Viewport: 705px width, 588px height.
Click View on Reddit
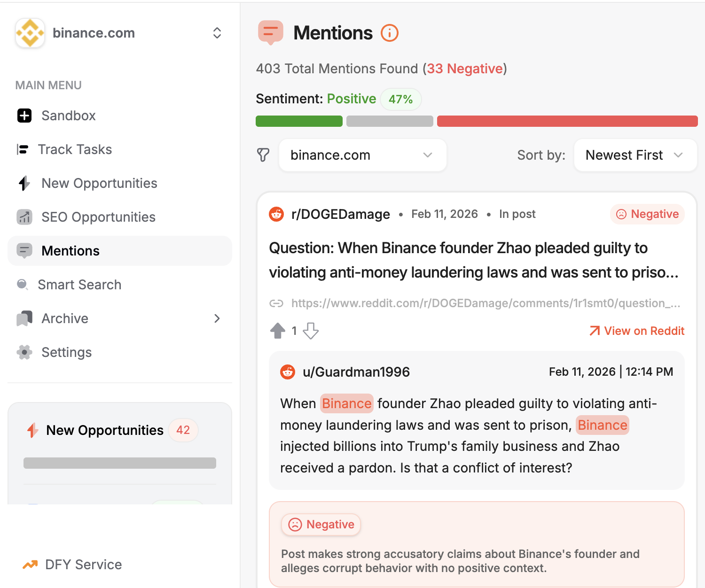tap(637, 331)
